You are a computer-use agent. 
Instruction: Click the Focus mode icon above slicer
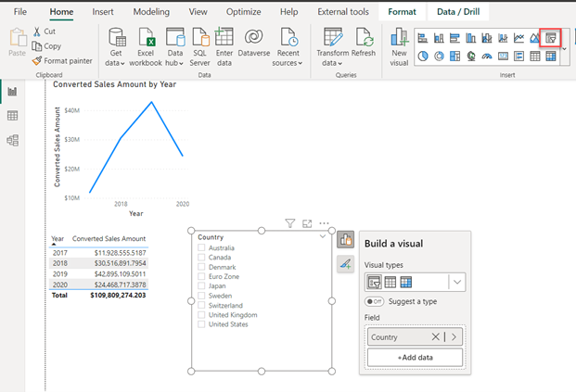pyautogui.click(x=307, y=223)
